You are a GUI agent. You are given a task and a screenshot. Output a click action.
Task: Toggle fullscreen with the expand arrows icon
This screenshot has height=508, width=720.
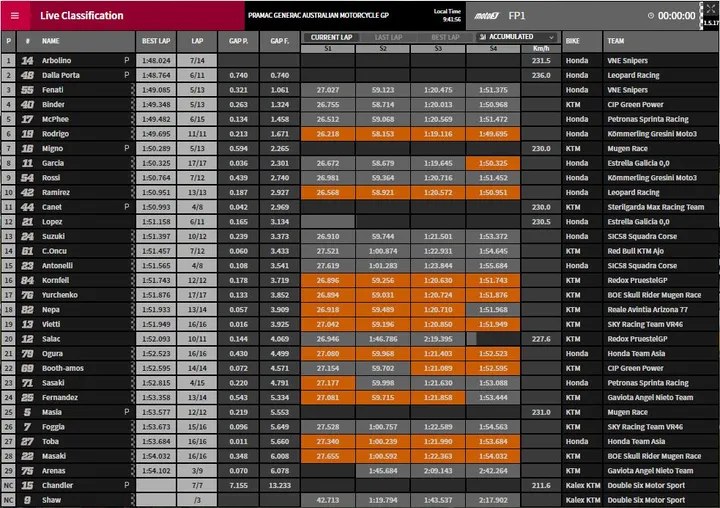[711, 8]
